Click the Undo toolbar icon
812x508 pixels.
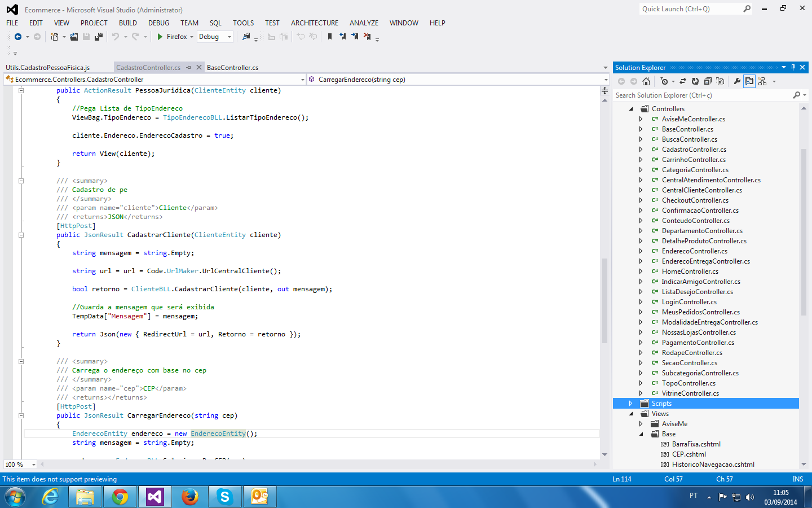point(116,37)
